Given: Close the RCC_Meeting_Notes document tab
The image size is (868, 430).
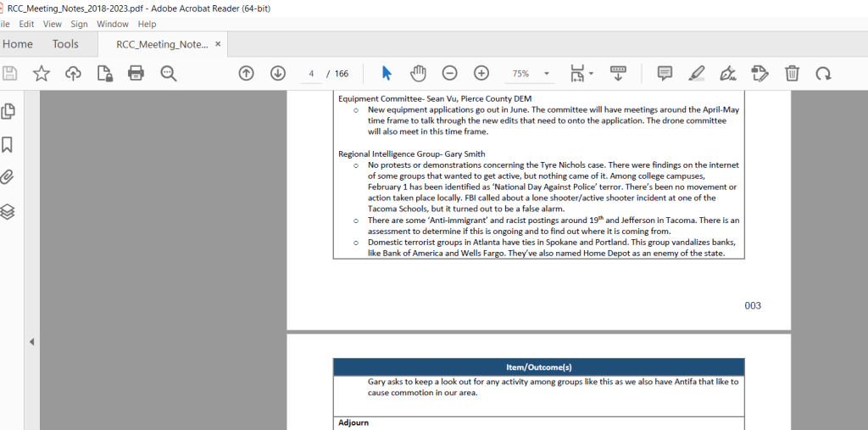Looking at the screenshot, I should 218,44.
